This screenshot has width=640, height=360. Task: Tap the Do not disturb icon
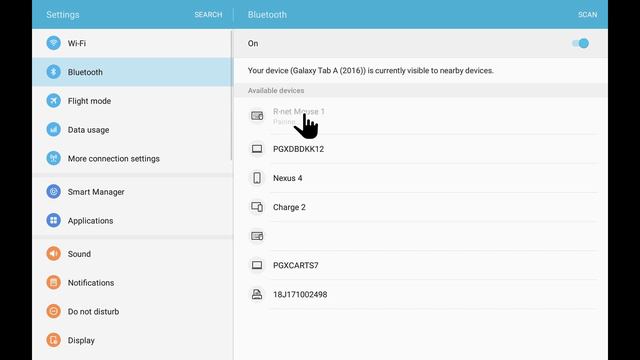pyautogui.click(x=53, y=311)
